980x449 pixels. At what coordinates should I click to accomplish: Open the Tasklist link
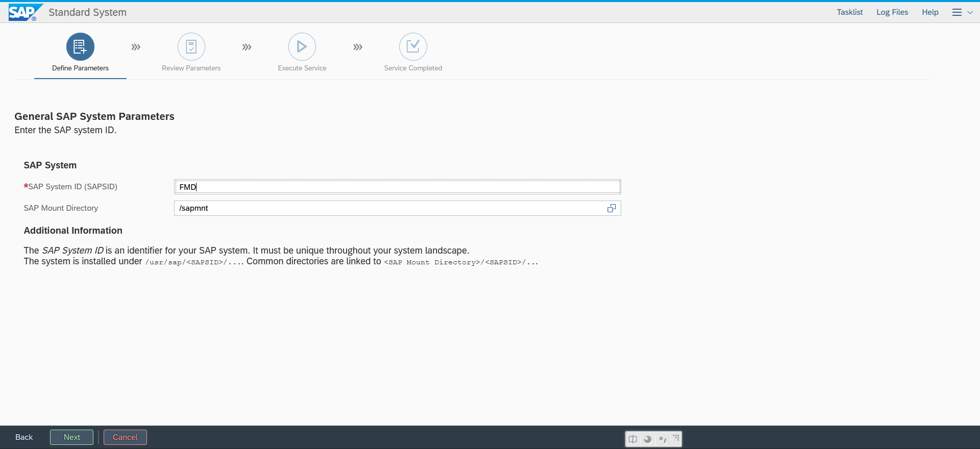coord(850,12)
